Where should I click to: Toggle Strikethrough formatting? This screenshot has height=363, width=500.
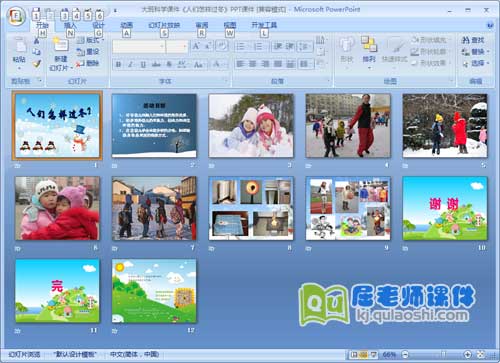(156, 64)
